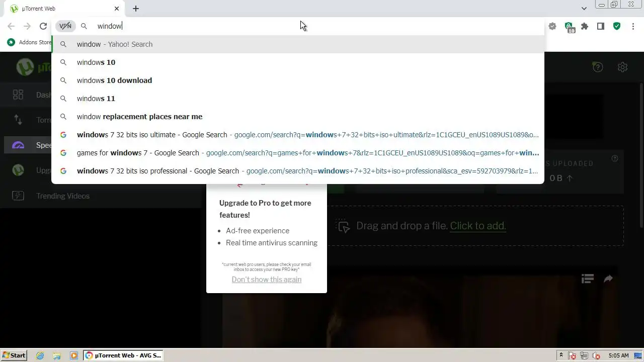The image size is (644, 362).
Task: Click the VPN chip in address bar
Action: [65, 26]
